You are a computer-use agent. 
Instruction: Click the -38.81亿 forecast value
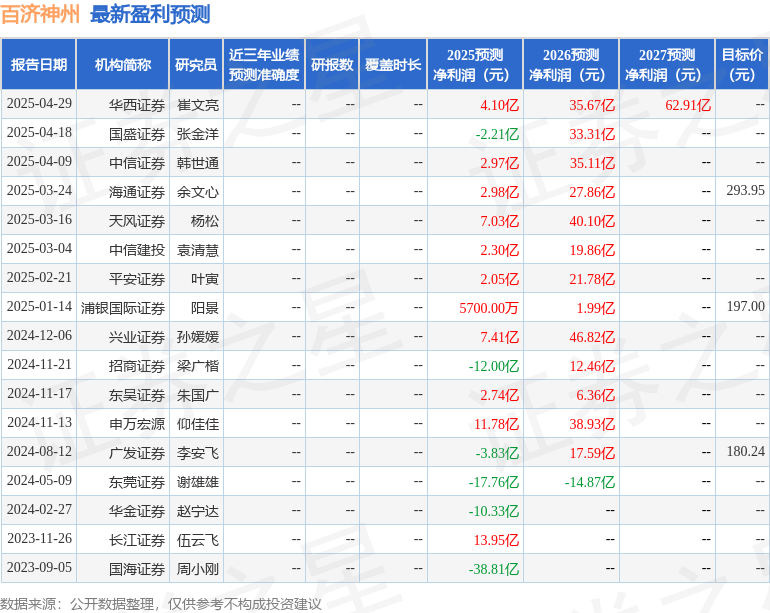tap(494, 569)
